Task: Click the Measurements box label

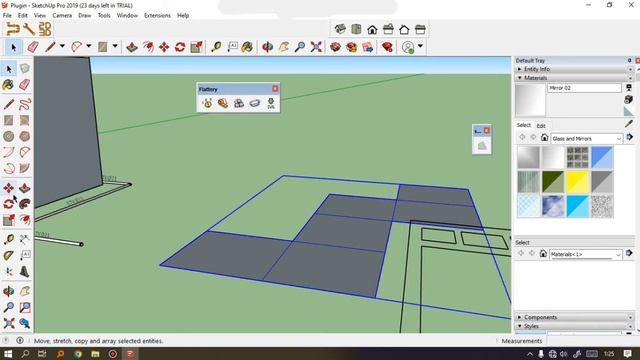Action: 522,341
